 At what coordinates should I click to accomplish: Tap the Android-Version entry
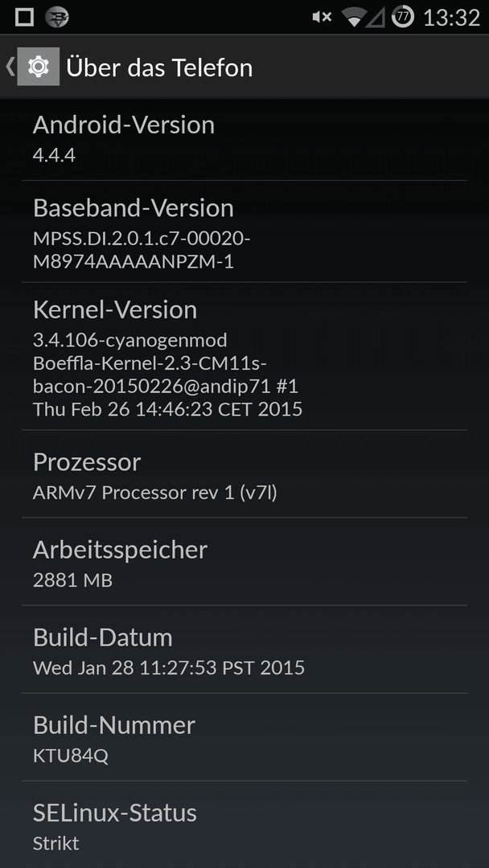244,140
